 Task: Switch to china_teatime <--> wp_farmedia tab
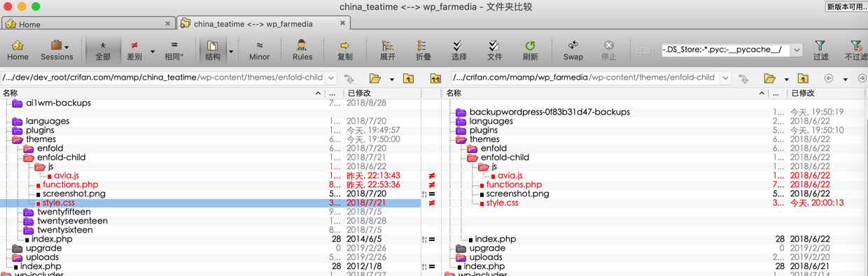tap(262, 24)
